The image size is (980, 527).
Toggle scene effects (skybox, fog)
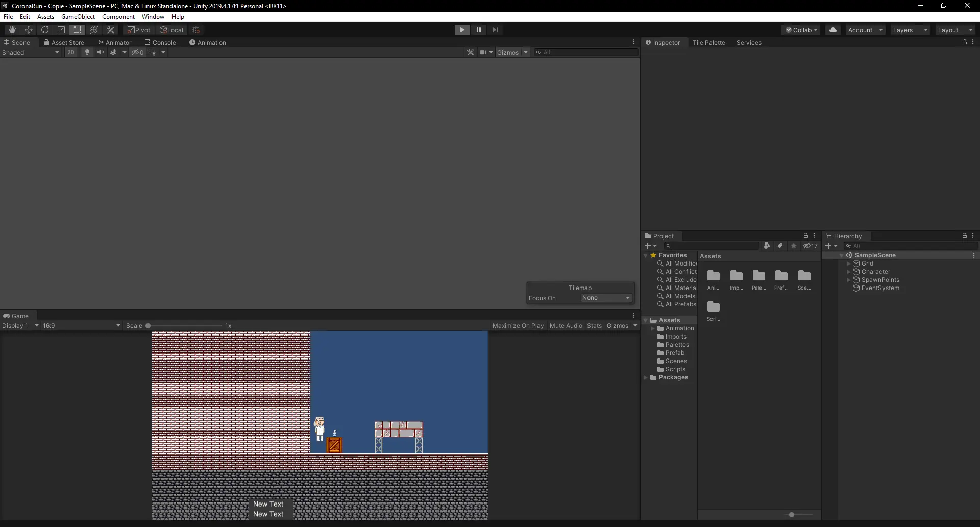coord(113,52)
